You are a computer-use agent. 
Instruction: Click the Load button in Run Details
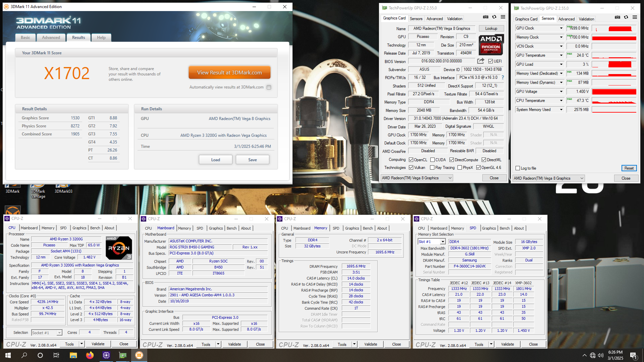[215, 160]
